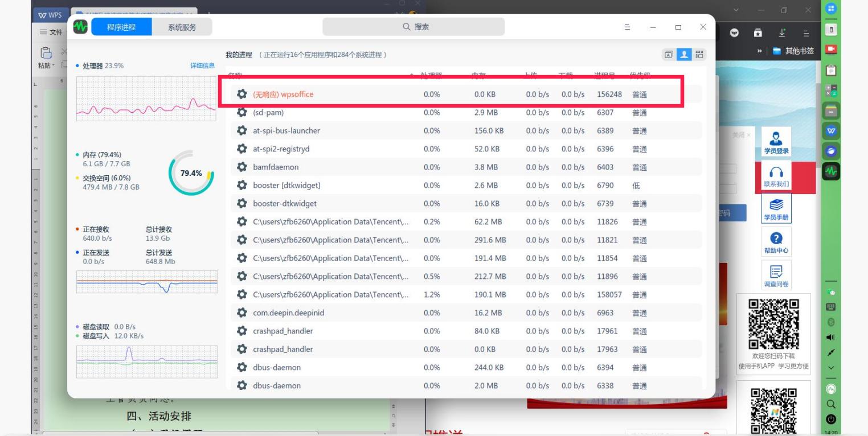Click the headset icon for 联系我们

pyautogui.click(x=775, y=172)
